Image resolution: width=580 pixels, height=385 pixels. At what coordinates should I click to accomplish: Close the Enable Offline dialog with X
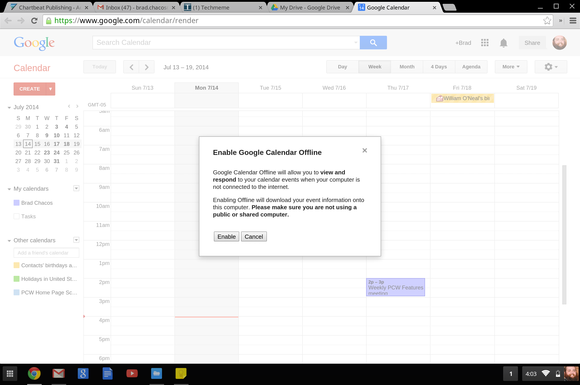coord(365,150)
